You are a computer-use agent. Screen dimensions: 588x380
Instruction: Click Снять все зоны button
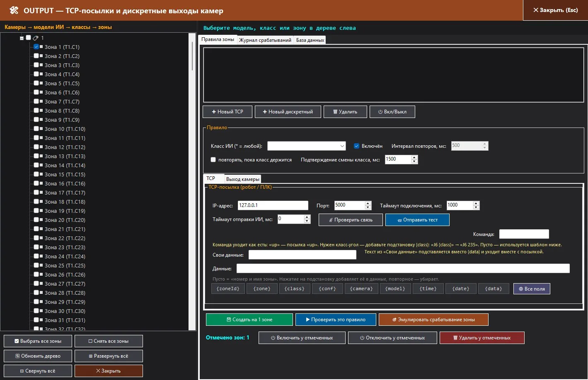point(109,341)
